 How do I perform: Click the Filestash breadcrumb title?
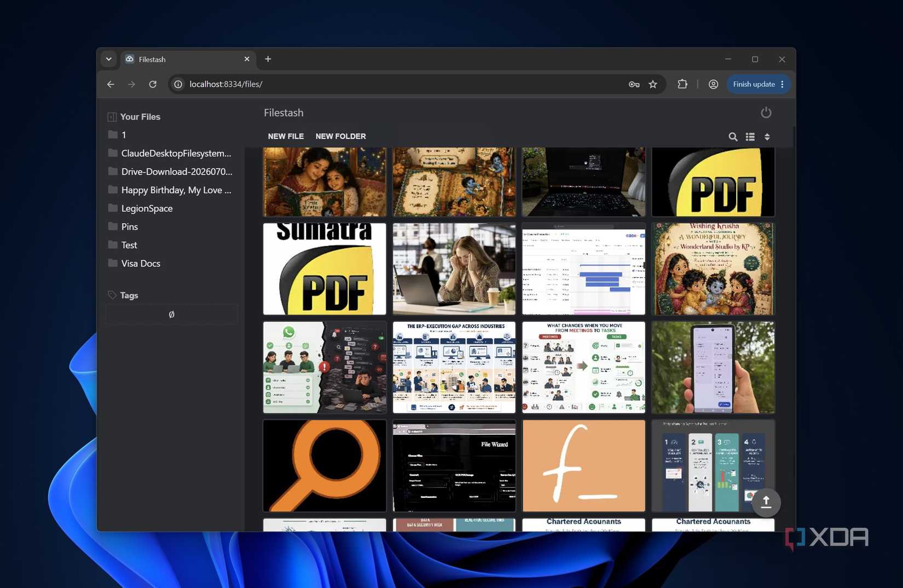click(283, 113)
